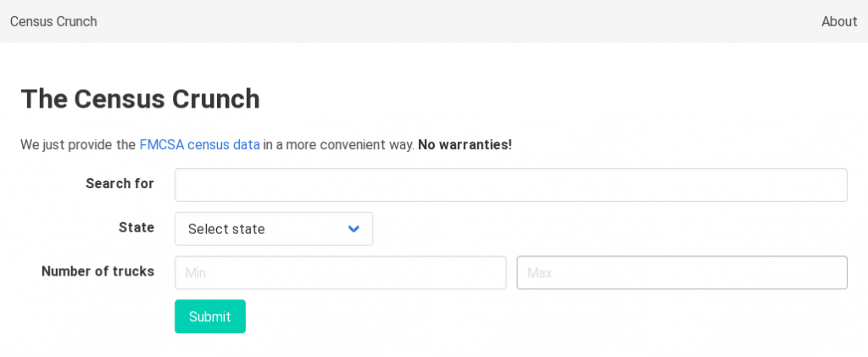The width and height of the screenshot is (868, 357).
Task: Click the "We just provide the" text
Action: pyautogui.click(x=78, y=144)
